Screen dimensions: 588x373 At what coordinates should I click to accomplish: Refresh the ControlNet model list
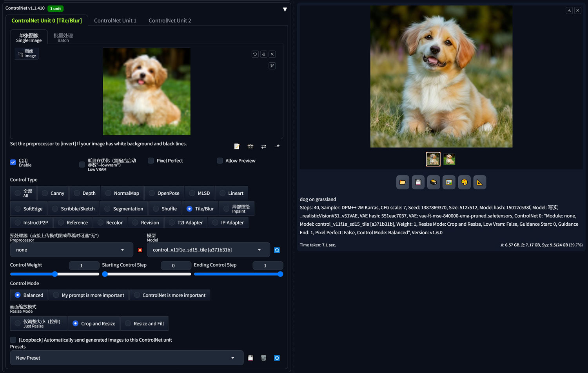coord(277,250)
